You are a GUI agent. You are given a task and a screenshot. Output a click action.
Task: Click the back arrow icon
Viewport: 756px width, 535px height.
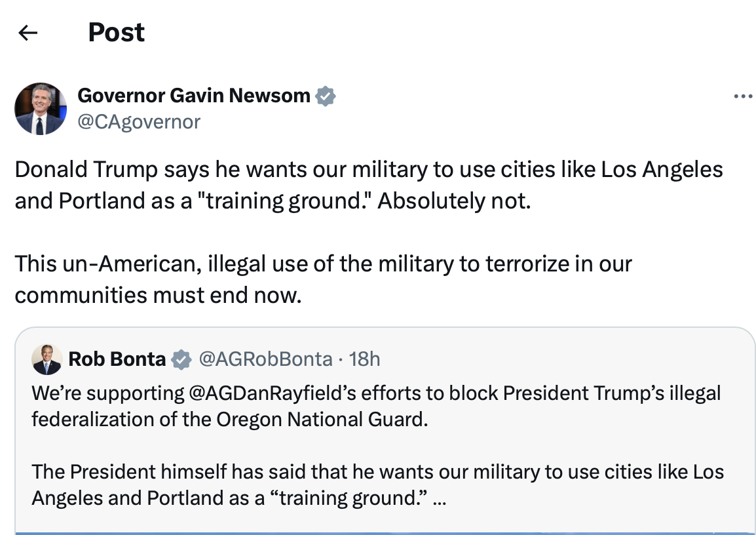click(28, 33)
